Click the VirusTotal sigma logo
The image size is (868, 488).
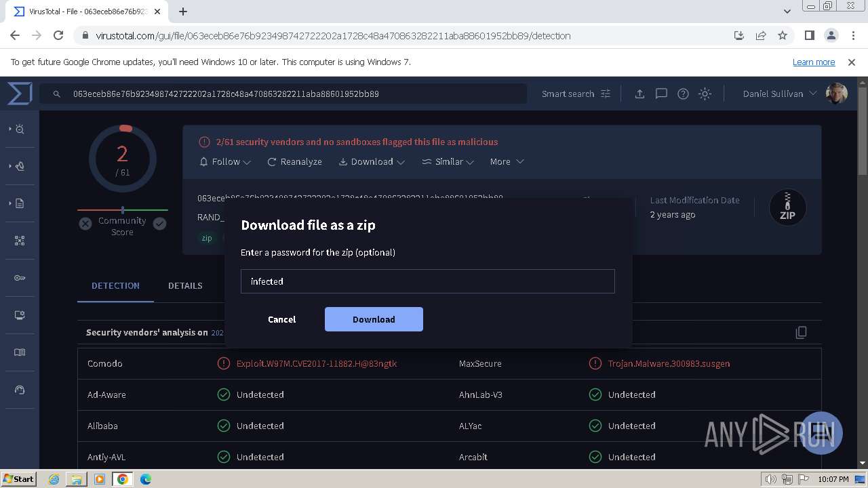20,94
